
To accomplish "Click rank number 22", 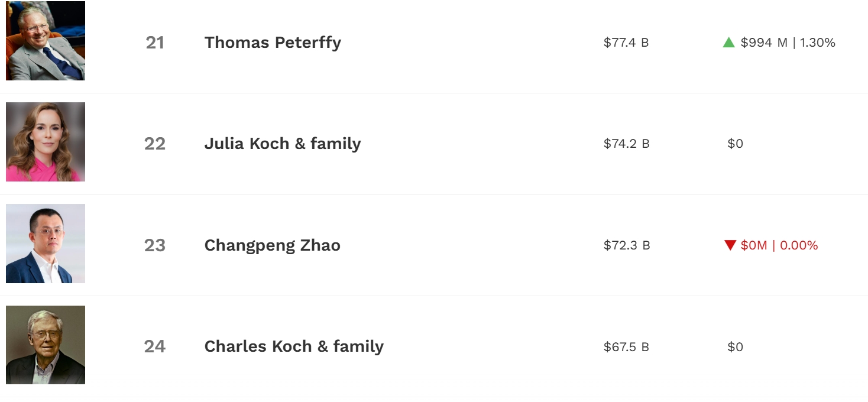I will 155,144.
